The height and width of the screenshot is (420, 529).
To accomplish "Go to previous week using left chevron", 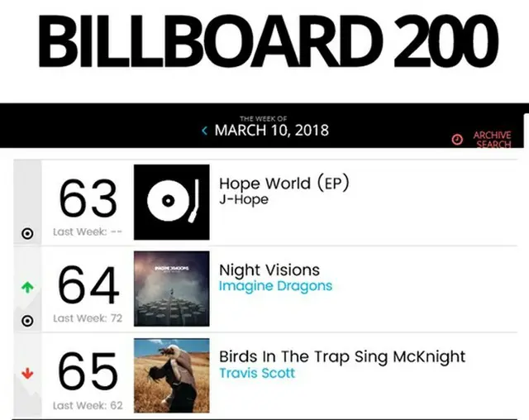I will [x=204, y=131].
